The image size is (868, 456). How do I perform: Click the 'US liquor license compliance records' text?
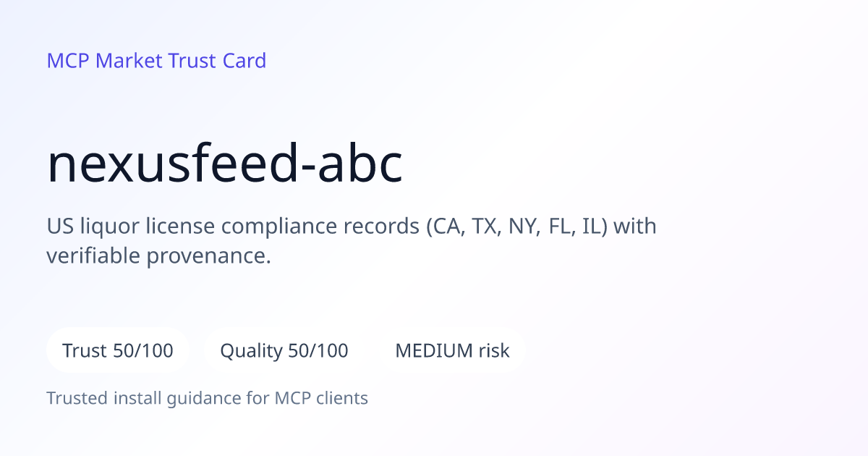[x=233, y=227]
